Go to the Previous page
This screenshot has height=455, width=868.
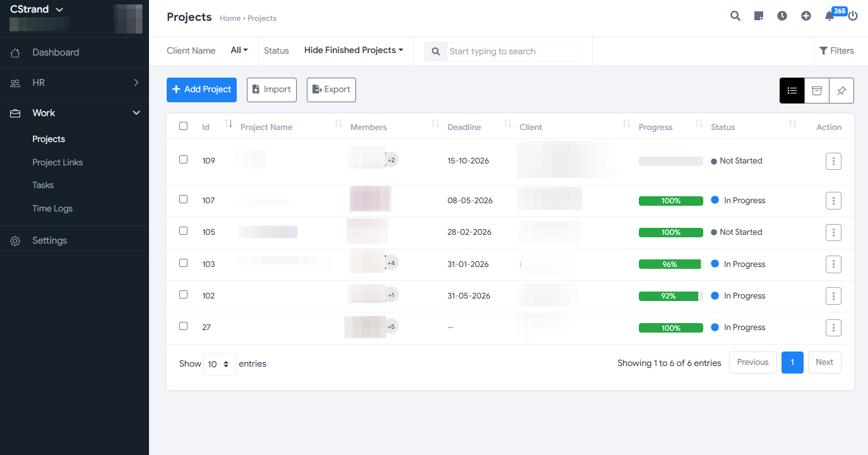pos(752,362)
